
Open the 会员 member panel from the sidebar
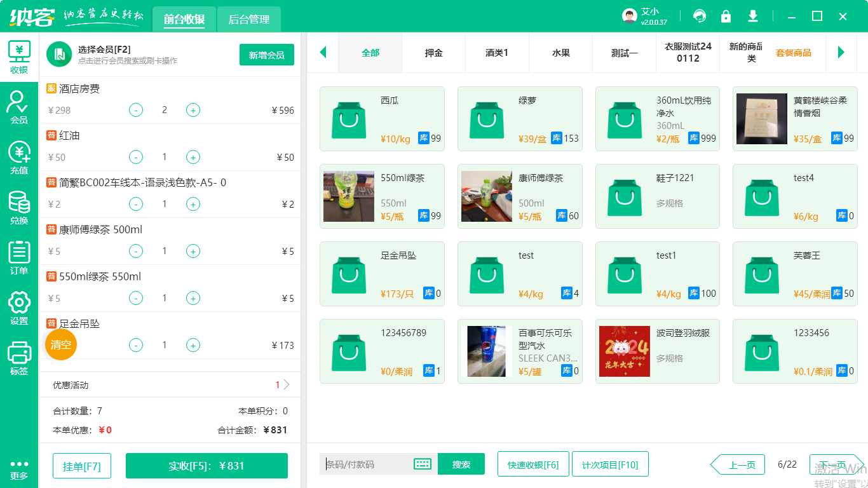coord(18,103)
